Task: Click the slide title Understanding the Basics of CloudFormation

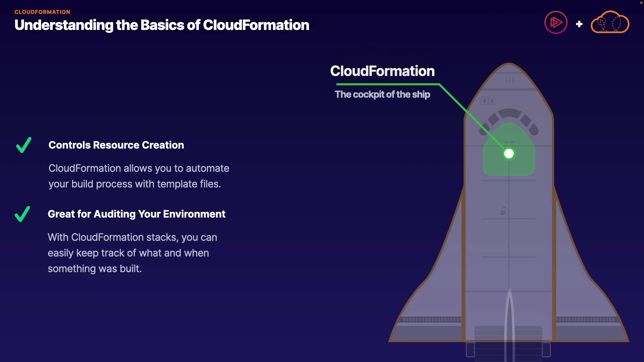Action: click(162, 25)
